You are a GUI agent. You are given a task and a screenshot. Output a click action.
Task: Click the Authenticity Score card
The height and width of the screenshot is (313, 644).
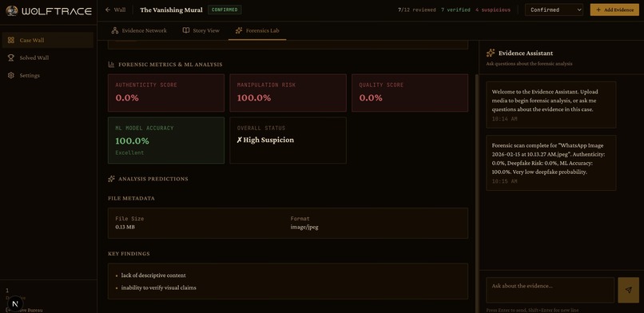[x=166, y=93]
